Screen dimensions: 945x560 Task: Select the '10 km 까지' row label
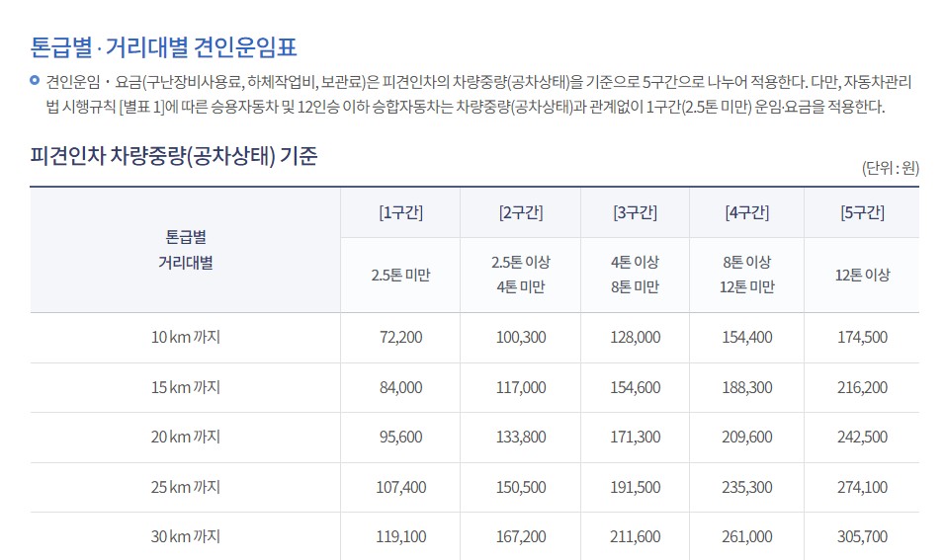click(186, 338)
